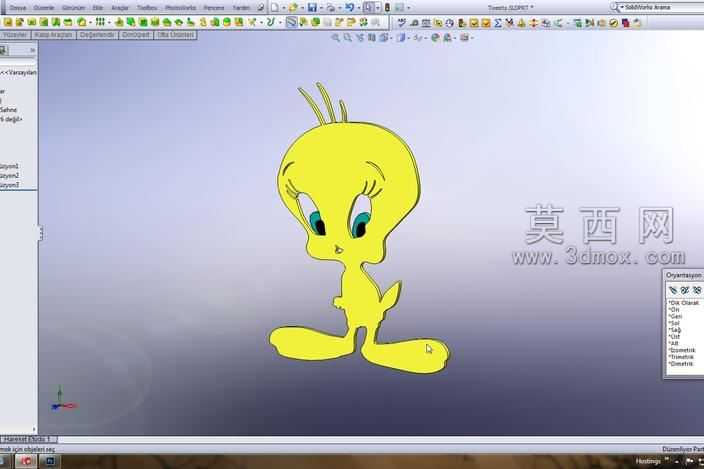This screenshot has width=704, height=469.
Task: Select *Trimetrik view in orientation list
Action: coord(681,357)
